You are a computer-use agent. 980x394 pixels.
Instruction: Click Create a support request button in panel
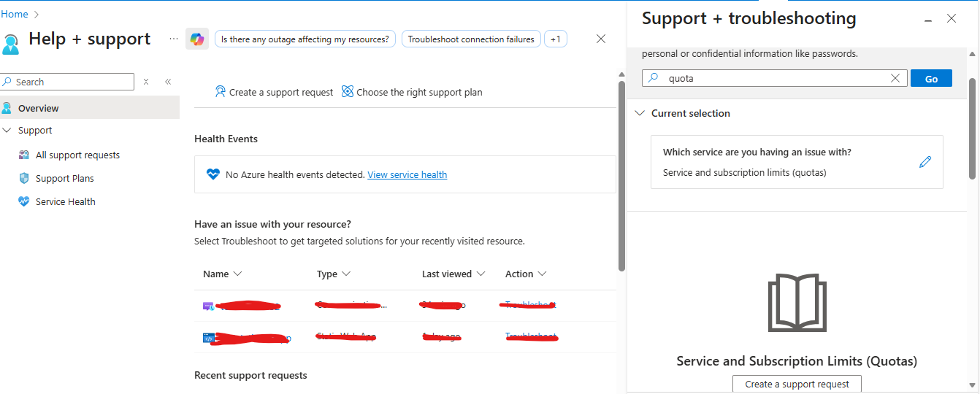coord(797,384)
